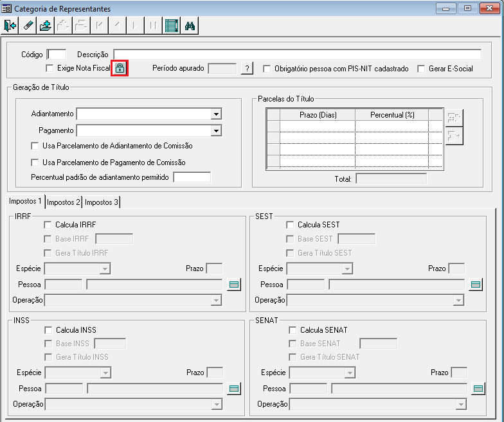Click the Percentual (%) column header

392,115
